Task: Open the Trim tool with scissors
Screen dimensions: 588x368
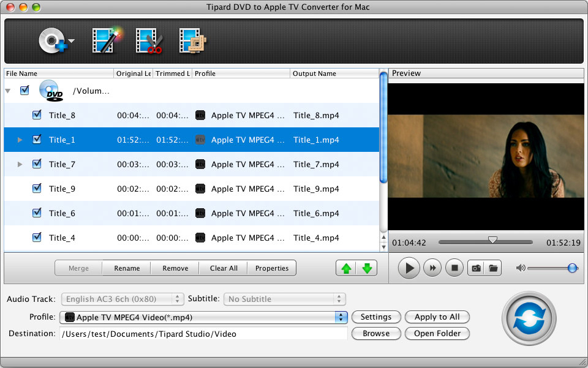Action: (x=149, y=41)
